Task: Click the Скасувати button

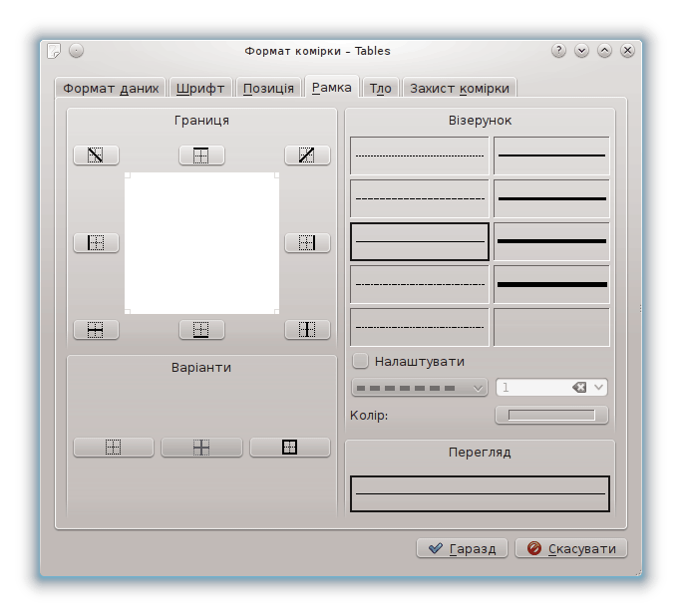Action: 571,548
